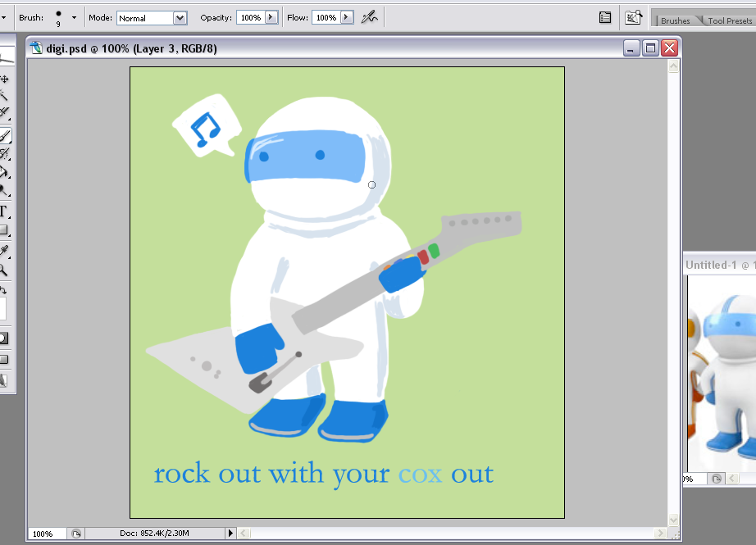Expand the Brush preset dropdown arrow
This screenshot has height=545, width=756.
[74, 18]
